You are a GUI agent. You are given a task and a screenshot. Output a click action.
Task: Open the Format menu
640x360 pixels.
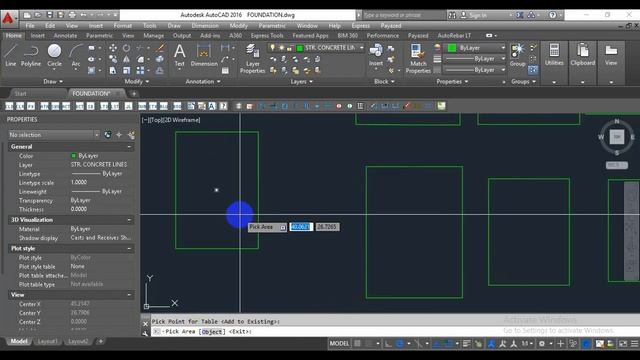point(122,26)
